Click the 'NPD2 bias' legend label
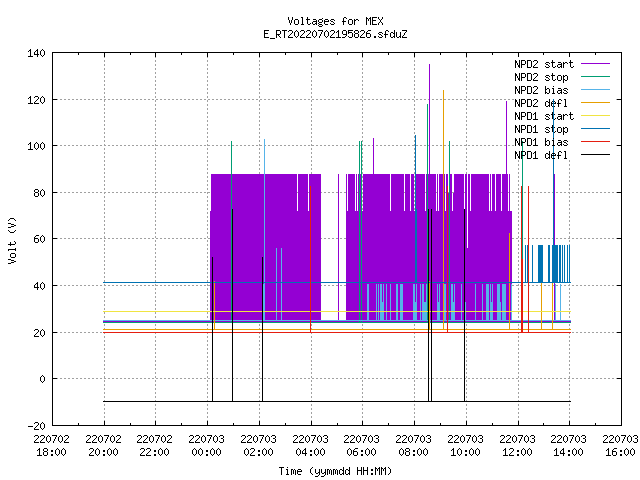 tap(541, 90)
